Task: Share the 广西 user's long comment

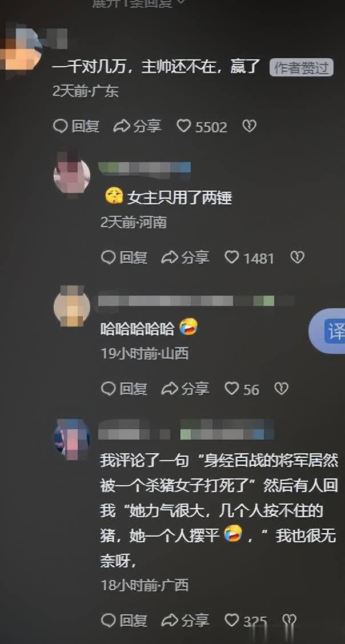Action: point(185,620)
